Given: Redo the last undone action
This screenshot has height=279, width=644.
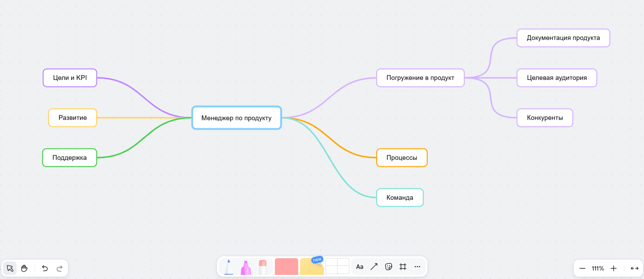Looking at the screenshot, I should (59, 268).
